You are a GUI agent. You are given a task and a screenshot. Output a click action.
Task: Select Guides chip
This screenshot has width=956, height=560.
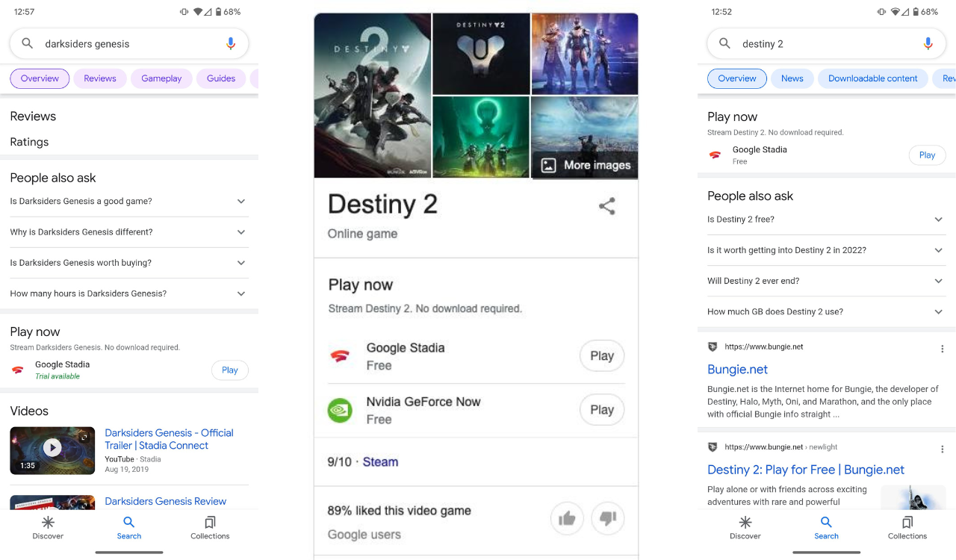[221, 78]
